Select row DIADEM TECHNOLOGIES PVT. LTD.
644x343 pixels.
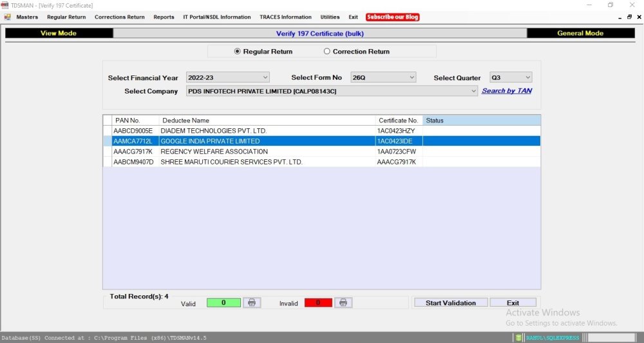321,131
